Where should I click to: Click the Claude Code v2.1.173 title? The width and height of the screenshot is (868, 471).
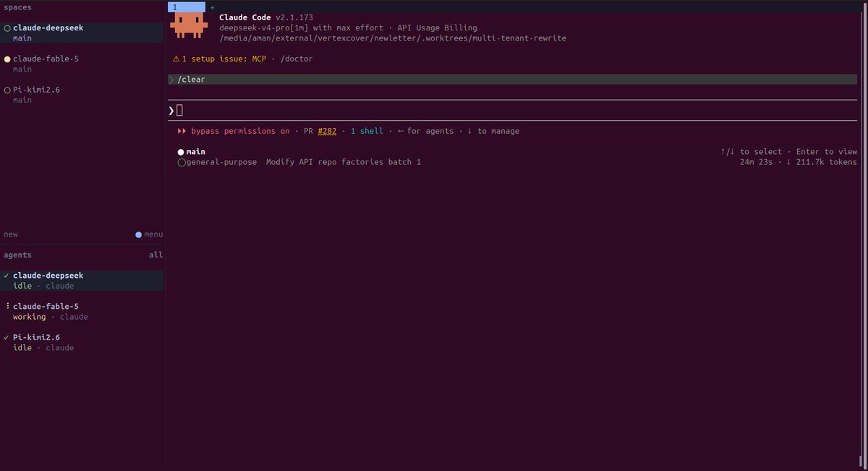(x=266, y=17)
